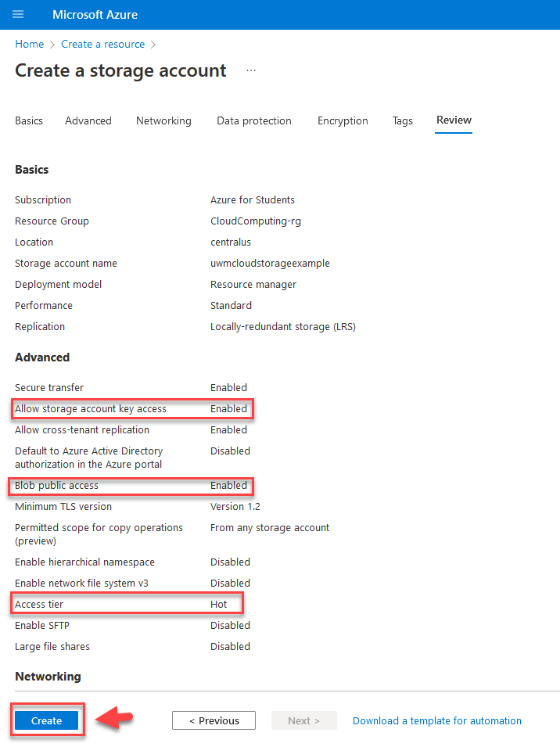This screenshot has width=560, height=747.
Task: Click the blue Create button
Action: (x=47, y=721)
